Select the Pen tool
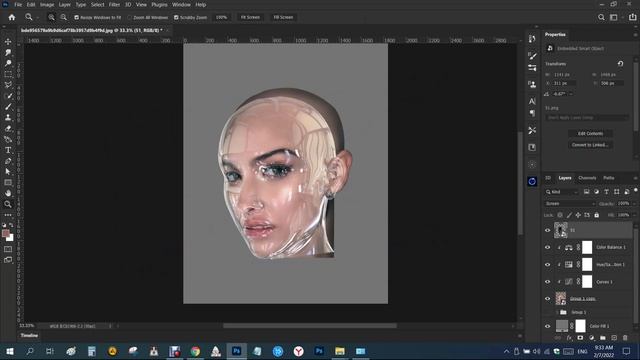This screenshot has width=640, height=360. coord(8,161)
